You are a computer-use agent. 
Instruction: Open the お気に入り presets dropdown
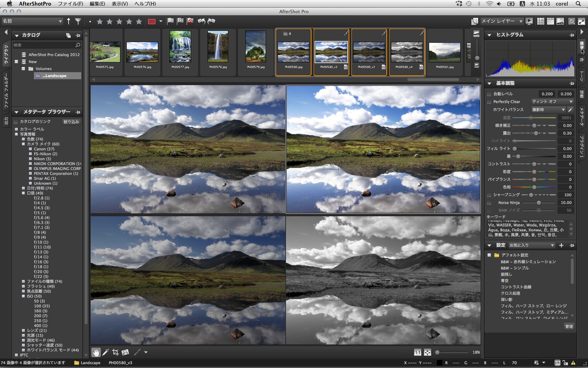click(532, 245)
